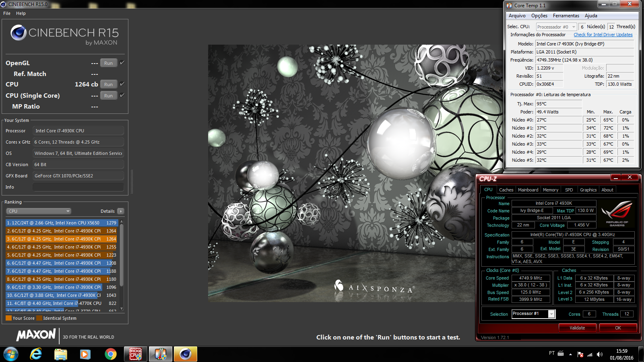644x362 pixels.
Task: Open the Help menu in Cinebench
Action: click(21, 13)
